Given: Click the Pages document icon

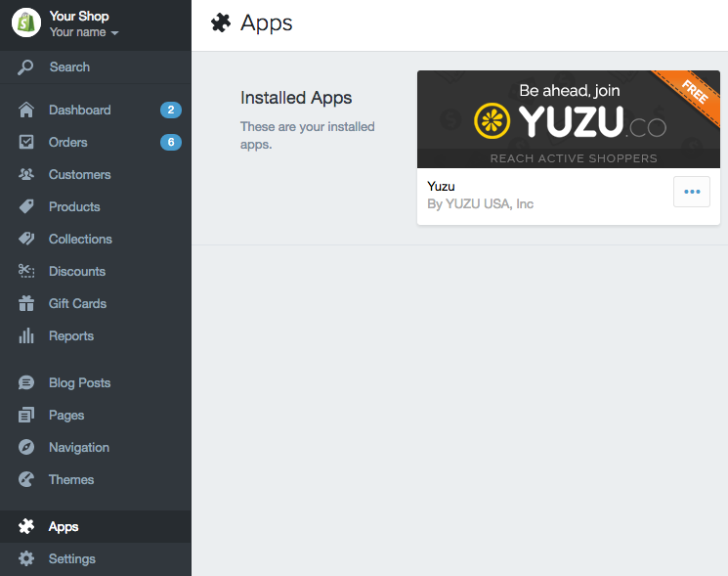Looking at the screenshot, I should (x=26, y=415).
